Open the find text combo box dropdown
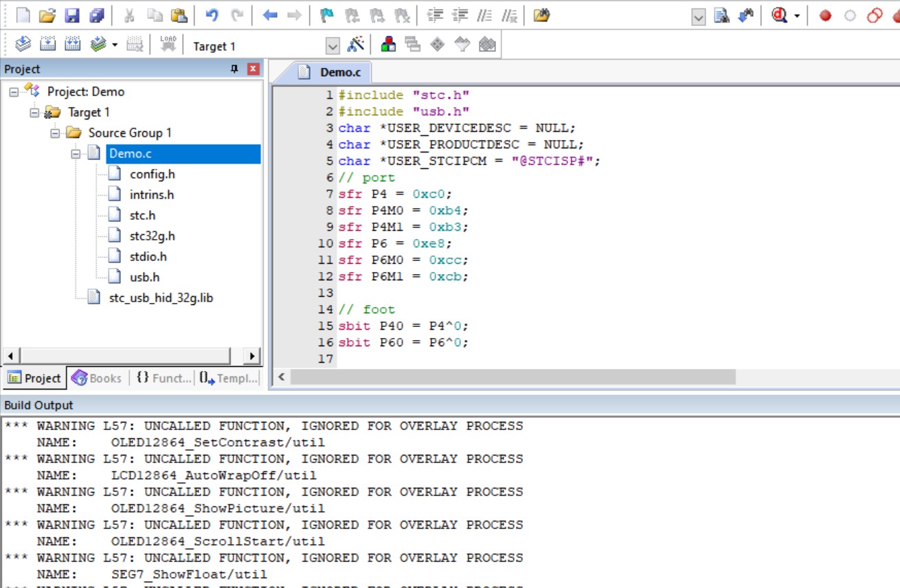The width and height of the screenshot is (900, 588). tap(699, 16)
